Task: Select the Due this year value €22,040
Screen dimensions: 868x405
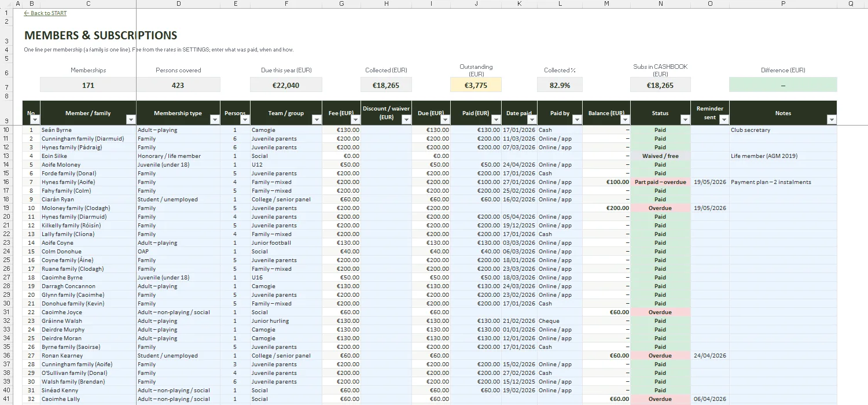Action: click(286, 85)
